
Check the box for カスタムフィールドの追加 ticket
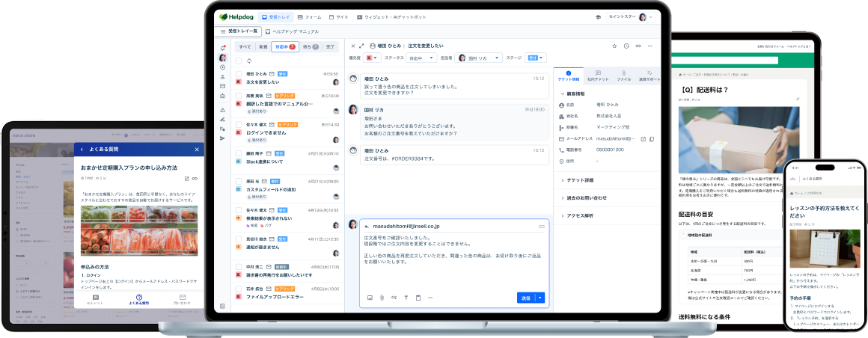pos(239,182)
